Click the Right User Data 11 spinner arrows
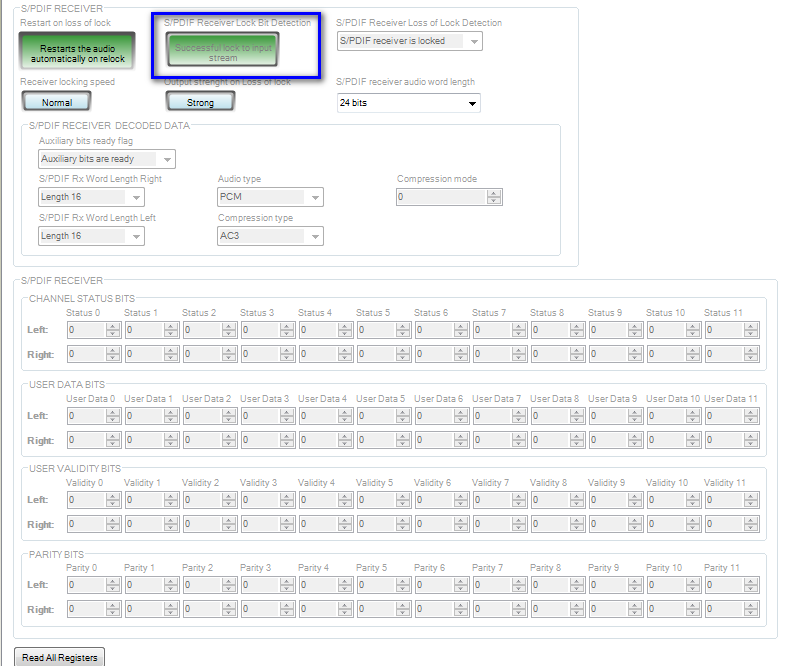Viewport: 792px width, 666px height. (x=751, y=440)
